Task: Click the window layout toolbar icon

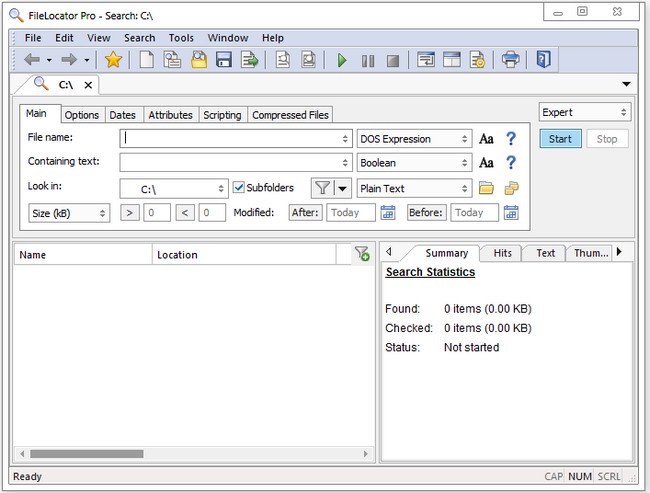Action: coord(452,60)
